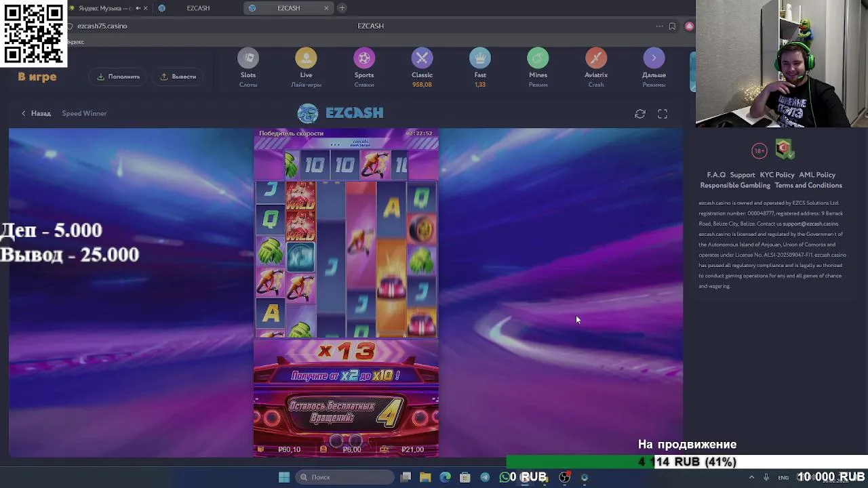868x488 pixels.
Task: Click the Speed Winner breadcrumb
Action: click(x=84, y=113)
